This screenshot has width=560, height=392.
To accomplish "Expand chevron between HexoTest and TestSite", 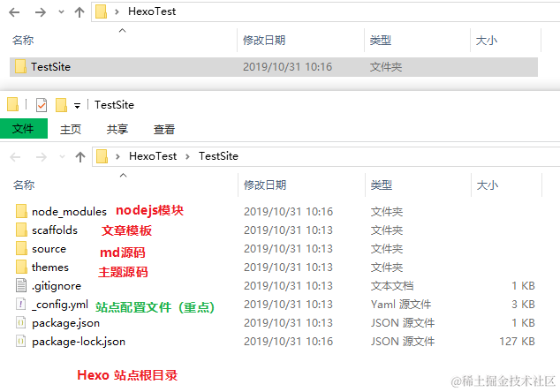I will point(187,156).
